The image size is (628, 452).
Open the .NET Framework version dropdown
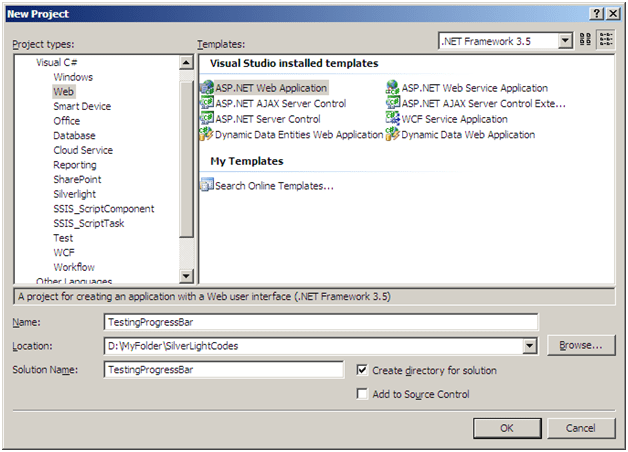click(x=565, y=40)
